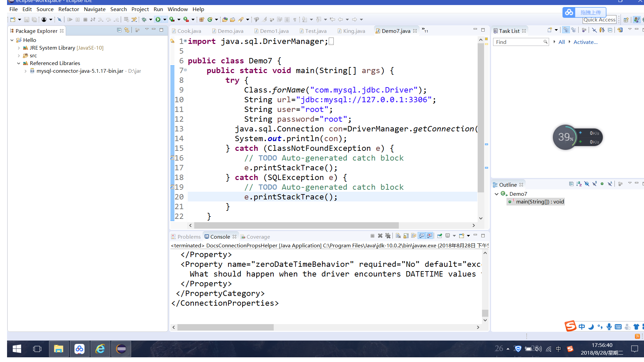
Task: Run the program with the green Run button
Action: tap(158, 19)
